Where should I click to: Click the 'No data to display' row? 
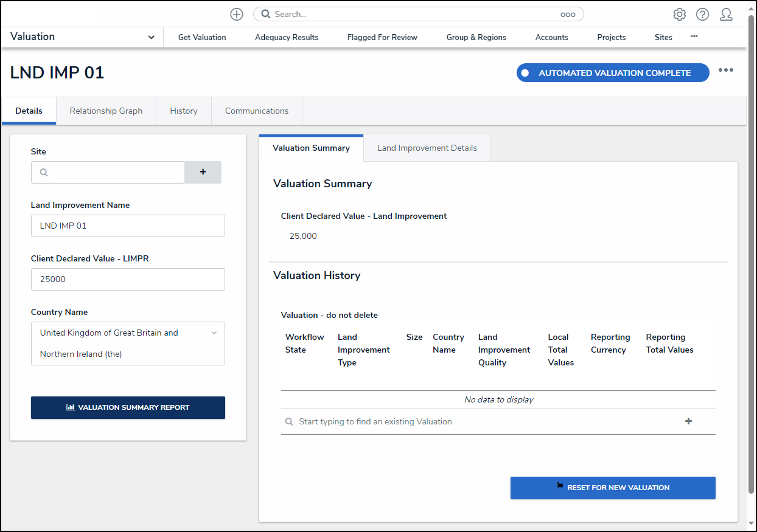coord(498,399)
